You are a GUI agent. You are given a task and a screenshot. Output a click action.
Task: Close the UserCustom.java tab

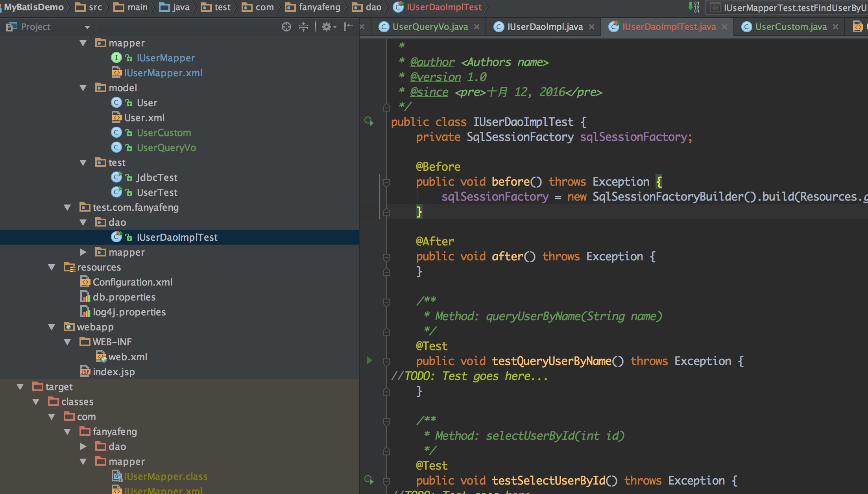pyautogui.click(x=835, y=27)
